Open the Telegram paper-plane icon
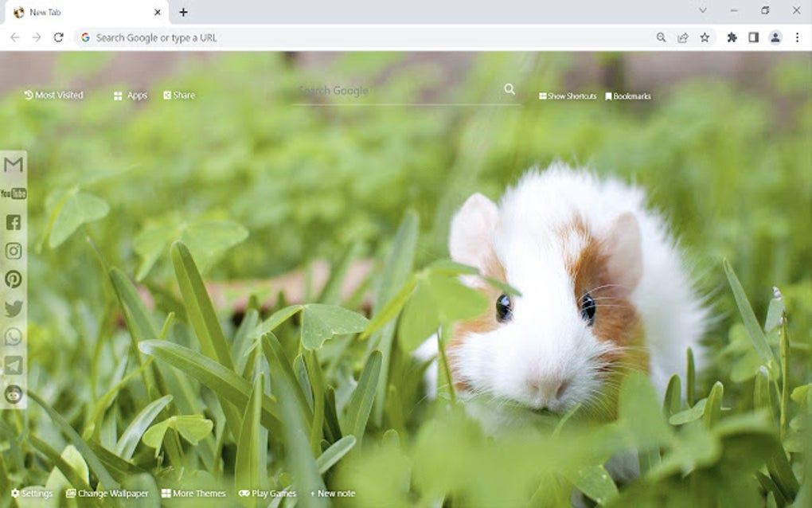 click(14, 365)
